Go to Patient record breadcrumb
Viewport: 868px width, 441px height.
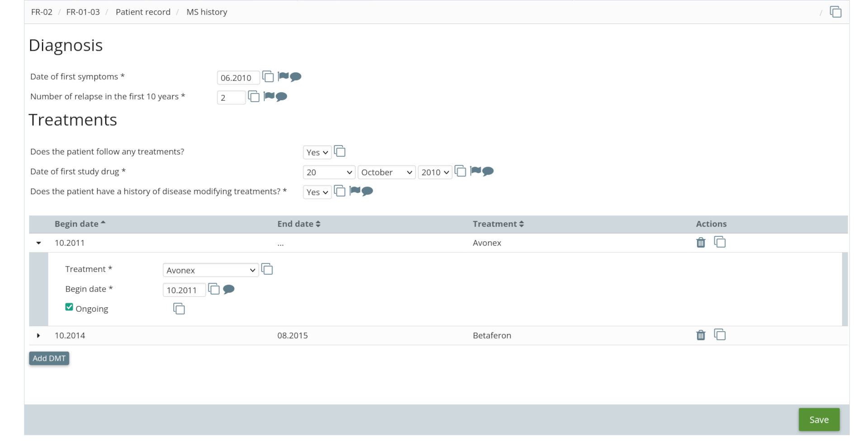click(x=143, y=12)
